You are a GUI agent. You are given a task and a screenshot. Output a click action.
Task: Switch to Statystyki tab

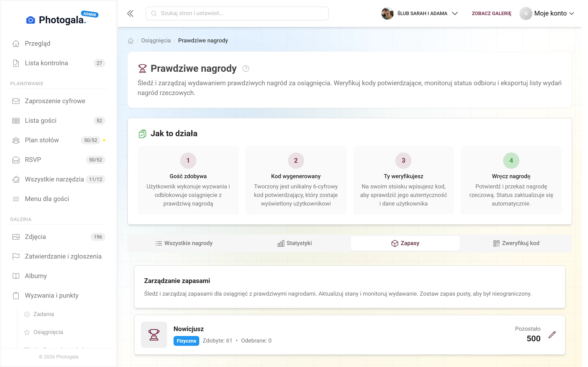point(294,243)
